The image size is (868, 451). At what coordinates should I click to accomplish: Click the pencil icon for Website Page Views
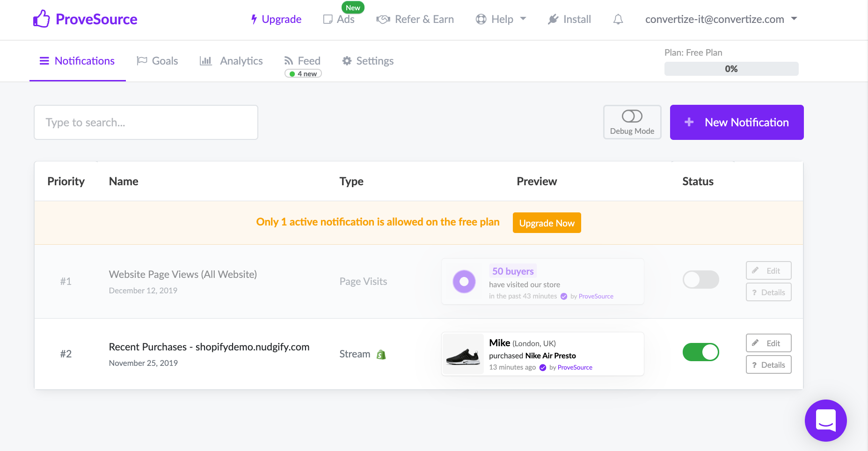[x=755, y=270]
